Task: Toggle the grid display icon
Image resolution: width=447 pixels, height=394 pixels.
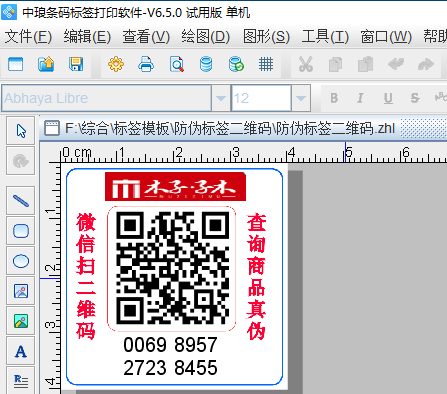Action: [266, 64]
